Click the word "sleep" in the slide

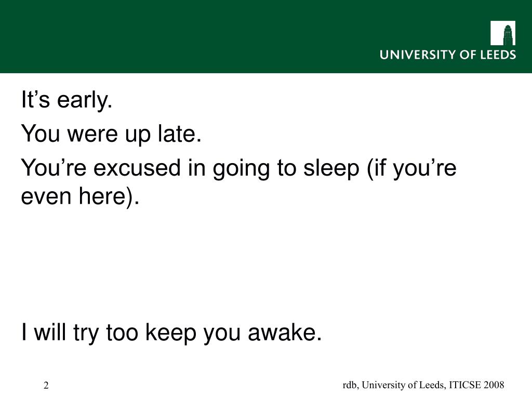331,168
